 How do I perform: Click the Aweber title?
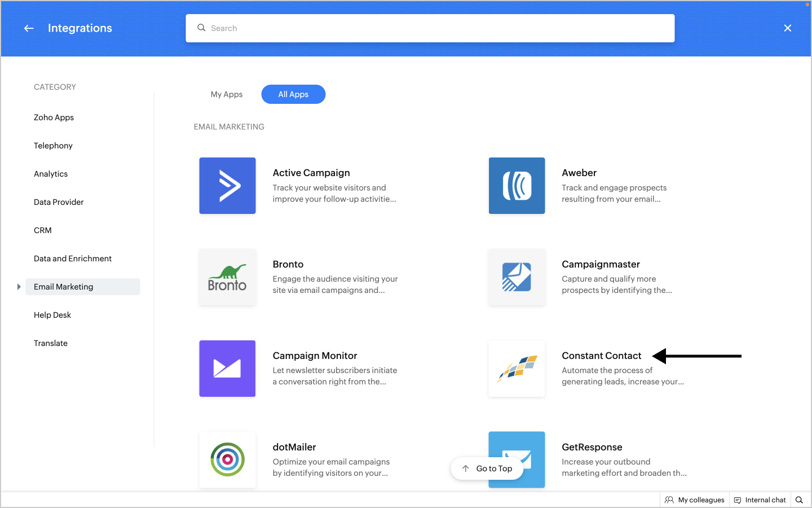pyautogui.click(x=579, y=173)
